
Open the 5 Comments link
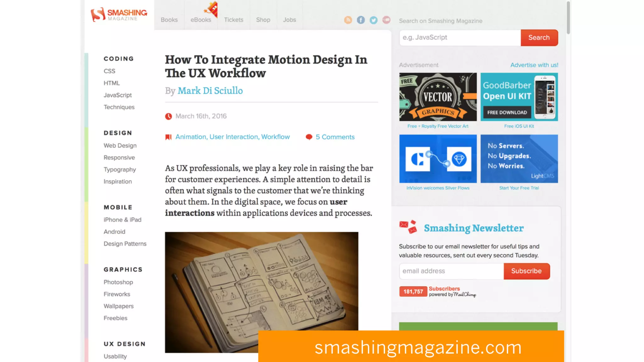point(335,137)
